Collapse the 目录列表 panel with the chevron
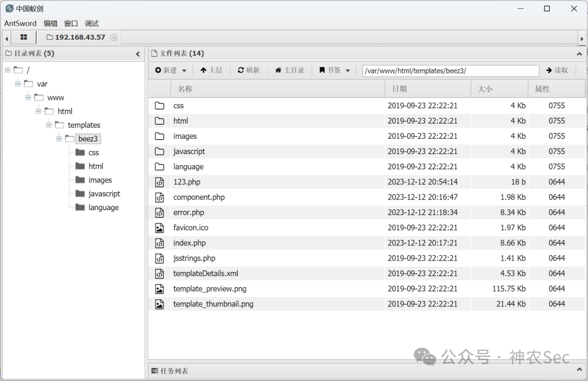The image size is (588, 381). 138,54
